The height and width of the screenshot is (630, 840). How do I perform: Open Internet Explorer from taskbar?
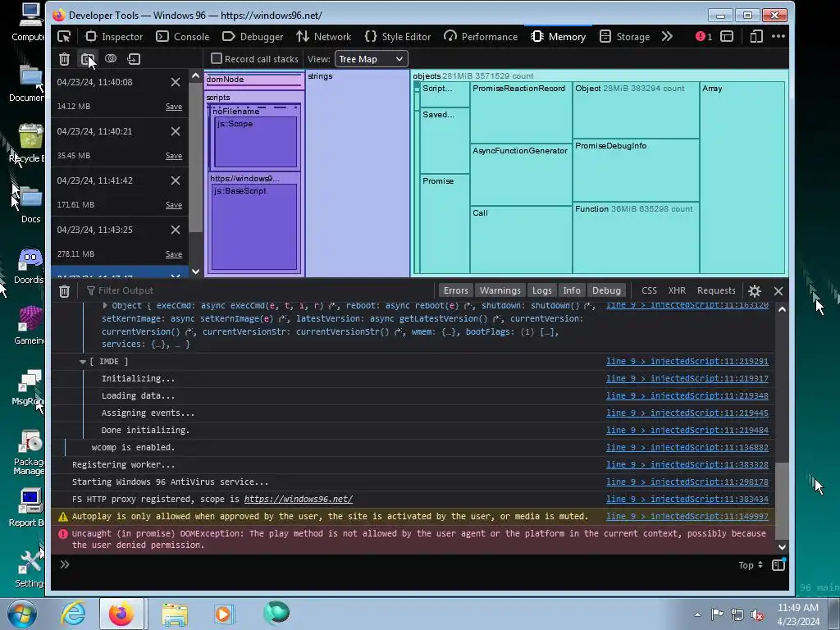point(72,614)
